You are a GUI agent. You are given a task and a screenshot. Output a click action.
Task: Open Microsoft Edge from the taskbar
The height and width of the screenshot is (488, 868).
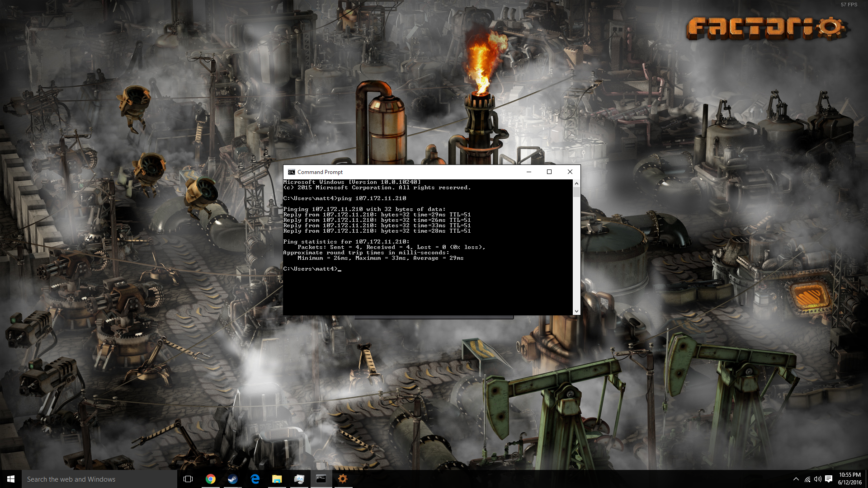tap(255, 479)
